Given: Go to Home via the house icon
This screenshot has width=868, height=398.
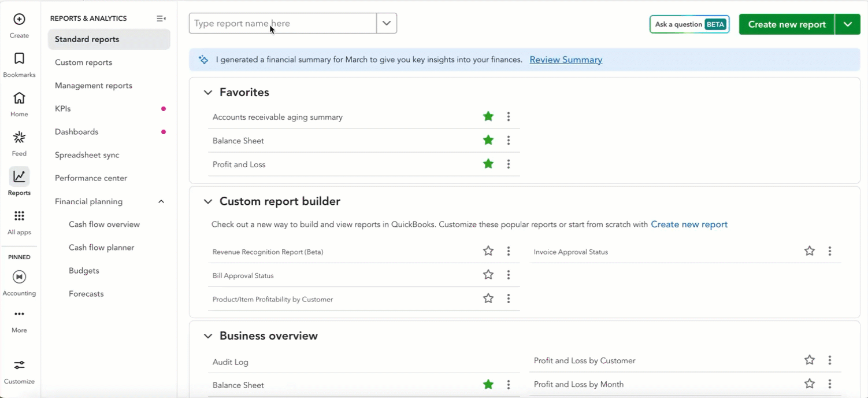Looking at the screenshot, I should (19, 98).
